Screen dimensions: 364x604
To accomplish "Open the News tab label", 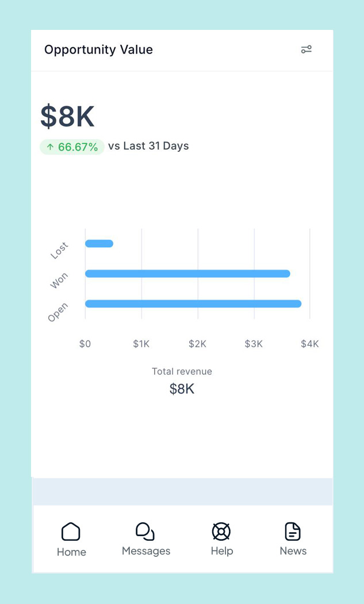I will tap(293, 551).
